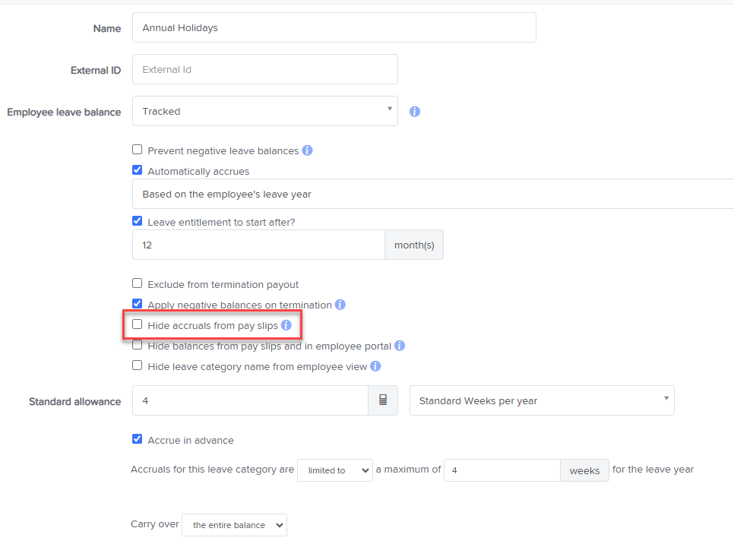734x560 pixels.
Task: Open the Carry over entire balance dropdown
Action: pyautogui.click(x=234, y=525)
